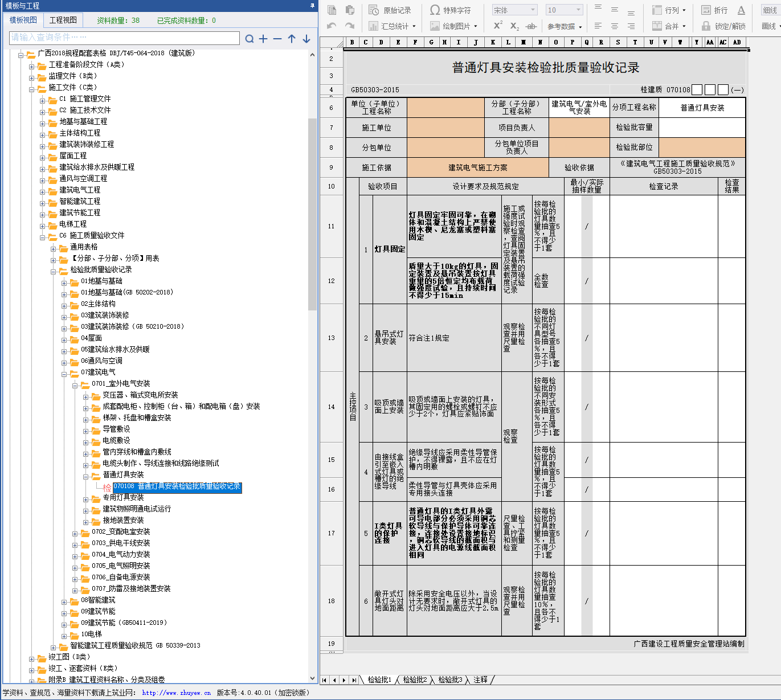Apply superscript formatting
The image size is (781, 700).
coord(498,26)
